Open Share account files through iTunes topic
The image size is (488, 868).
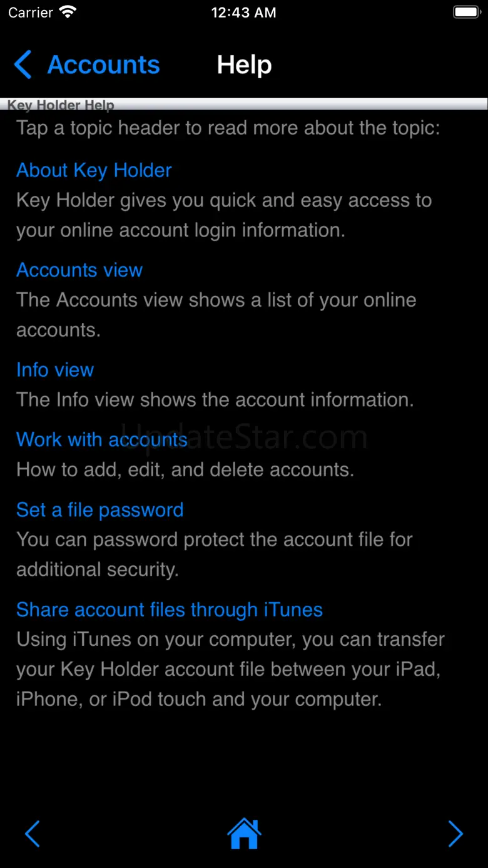[x=170, y=610]
